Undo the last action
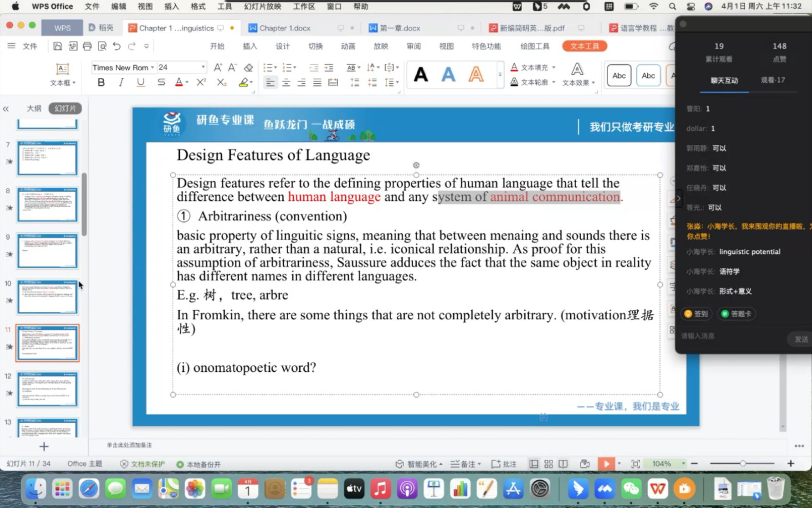The height and width of the screenshot is (508, 812). point(117,46)
